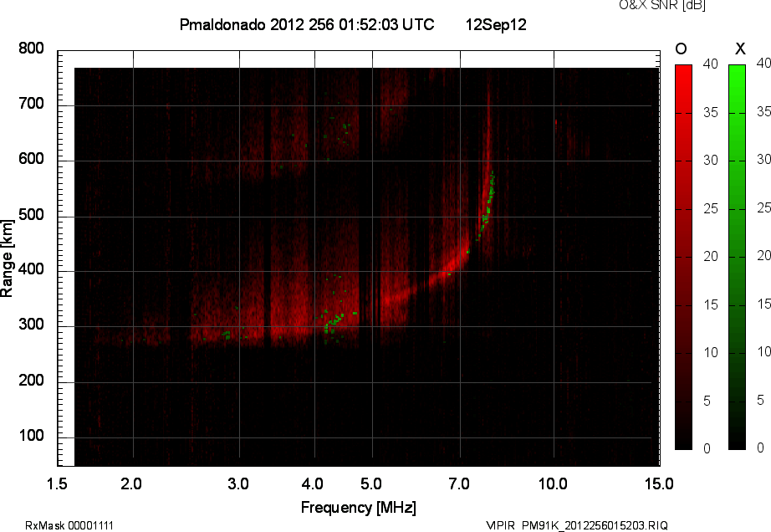The width and height of the screenshot is (771, 532).
Task: Click the 700 range axis tick label
Action: [x=32, y=104]
